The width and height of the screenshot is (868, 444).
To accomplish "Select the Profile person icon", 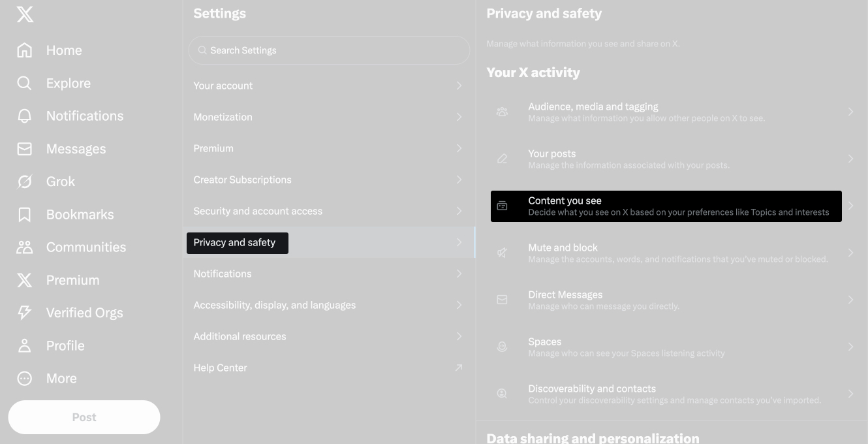I will [24, 345].
